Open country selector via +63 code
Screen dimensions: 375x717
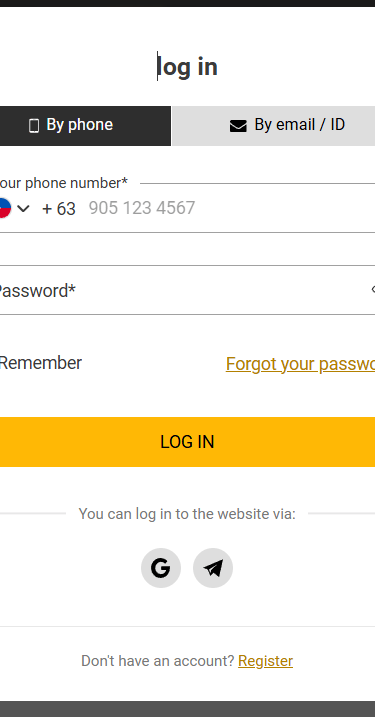[59, 209]
